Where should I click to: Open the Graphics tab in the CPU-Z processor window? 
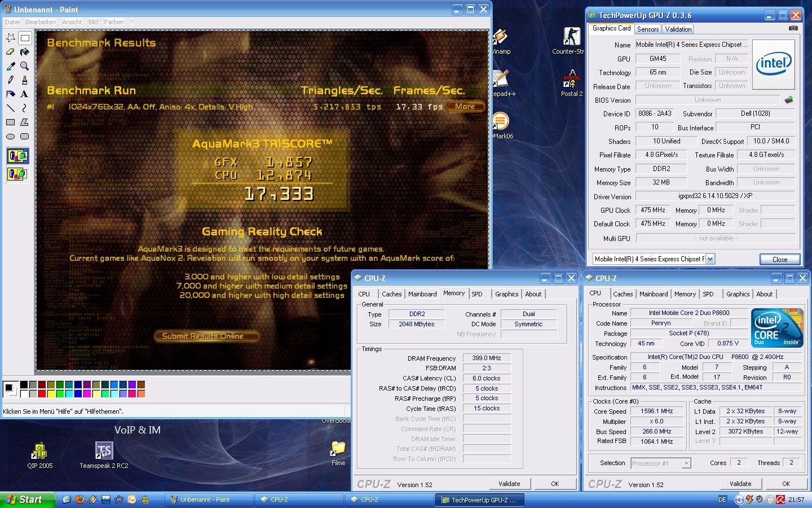(x=738, y=294)
